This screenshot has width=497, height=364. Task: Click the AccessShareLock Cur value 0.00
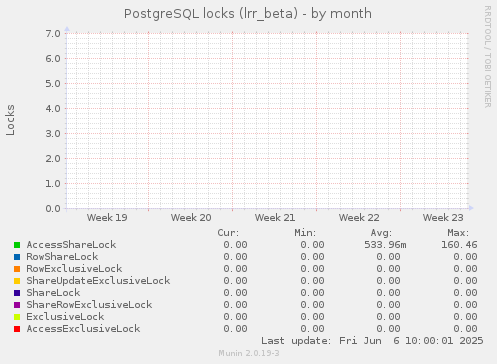235,245
